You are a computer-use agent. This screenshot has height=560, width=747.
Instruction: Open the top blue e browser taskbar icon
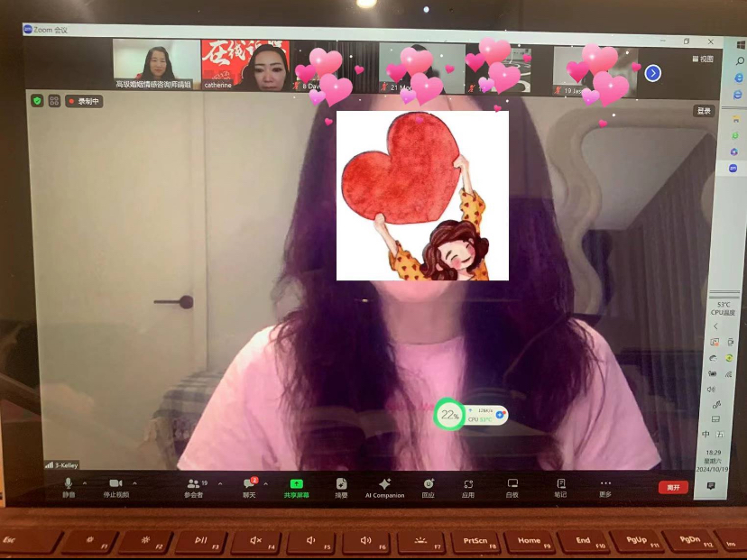(738, 78)
